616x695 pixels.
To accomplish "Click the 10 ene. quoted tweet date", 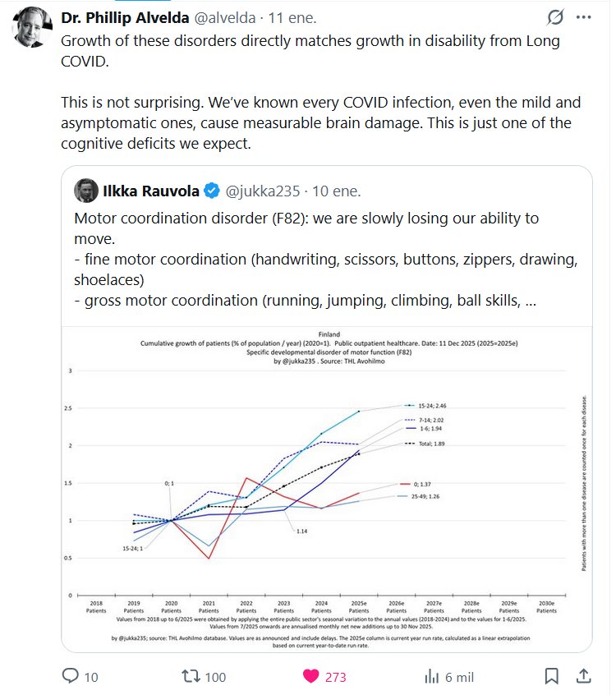I will 336,191.
